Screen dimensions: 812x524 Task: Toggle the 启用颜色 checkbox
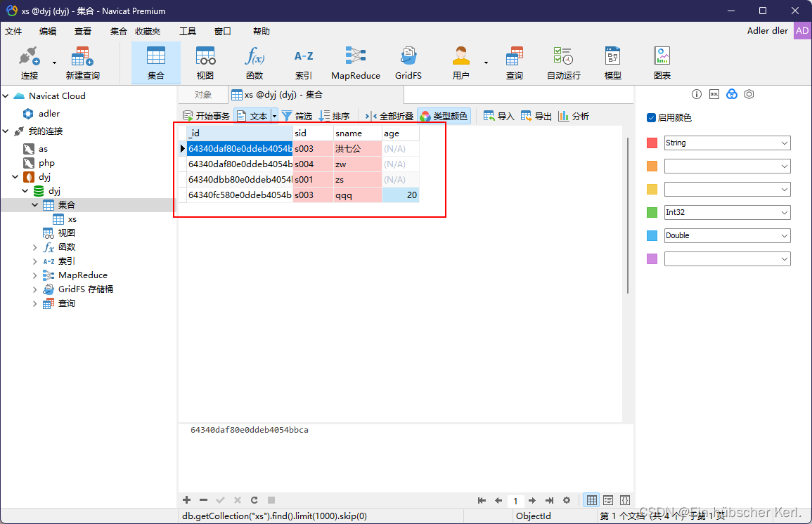pos(652,117)
